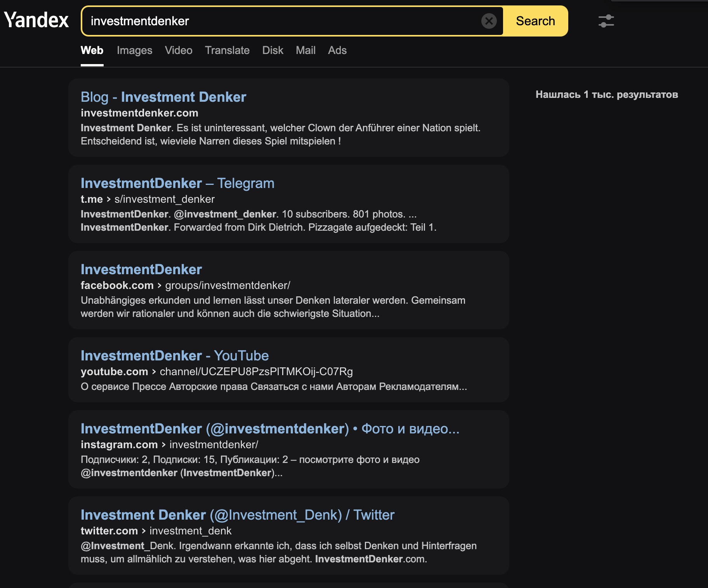Switch to the Images tab
The image size is (708, 588).
(x=134, y=50)
